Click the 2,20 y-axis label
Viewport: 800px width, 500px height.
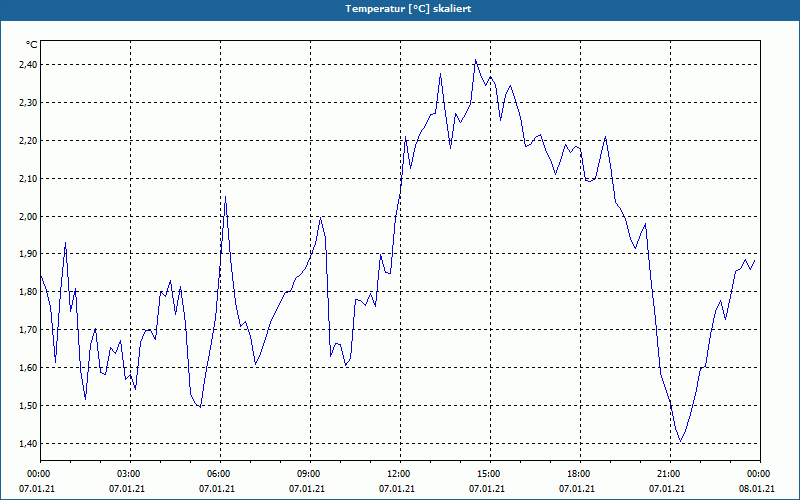28,140
